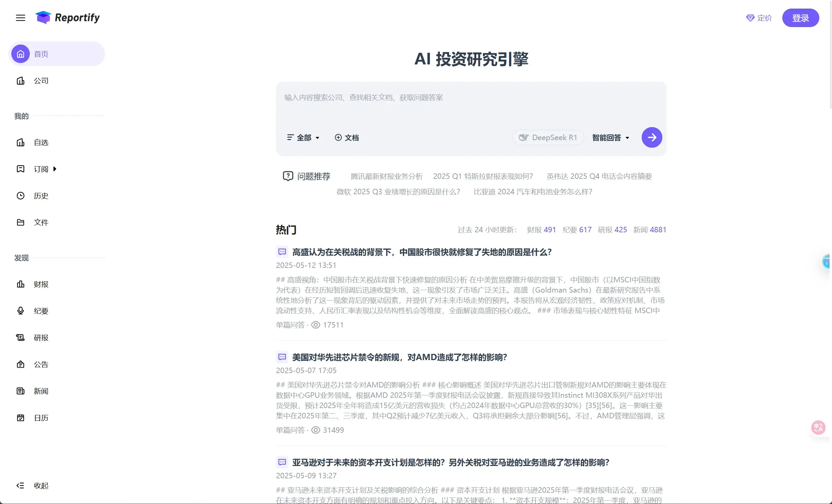Select the 纪要 transcripts icon
832x504 pixels.
pyautogui.click(x=21, y=311)
